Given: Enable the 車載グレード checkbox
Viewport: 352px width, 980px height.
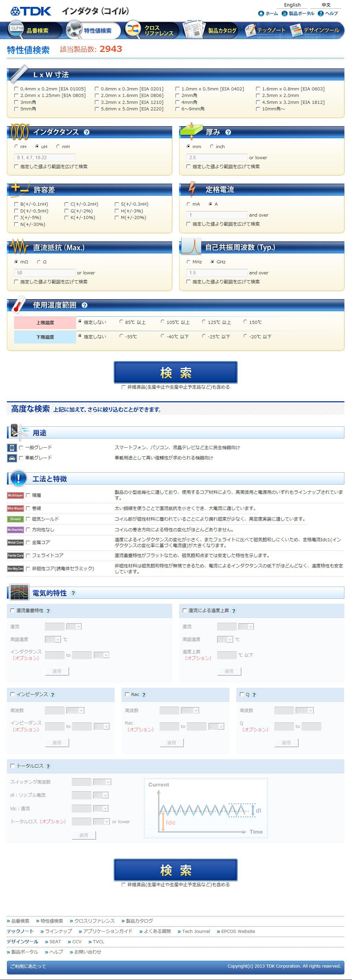Looking at the screenshot, I should tap(21, 458).
